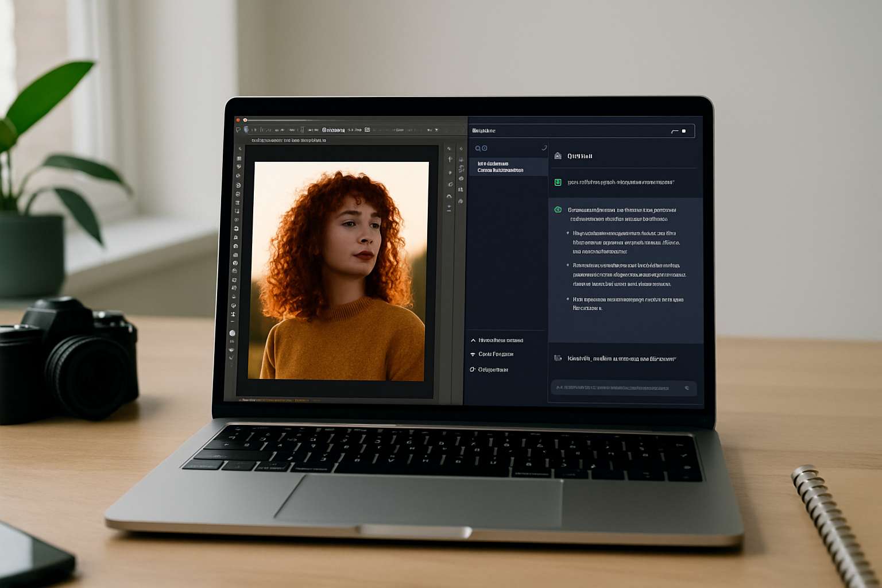Click the green round icon beside the assistant reply
882x588 pixels.
pos(558,210)
